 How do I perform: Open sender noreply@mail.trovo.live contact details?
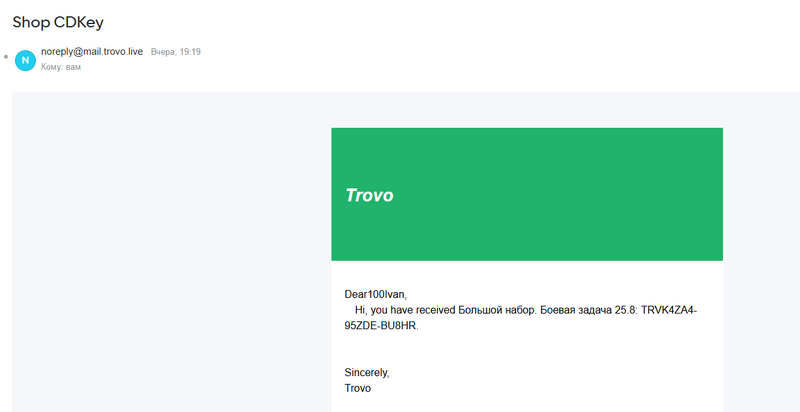coord(92,51)
